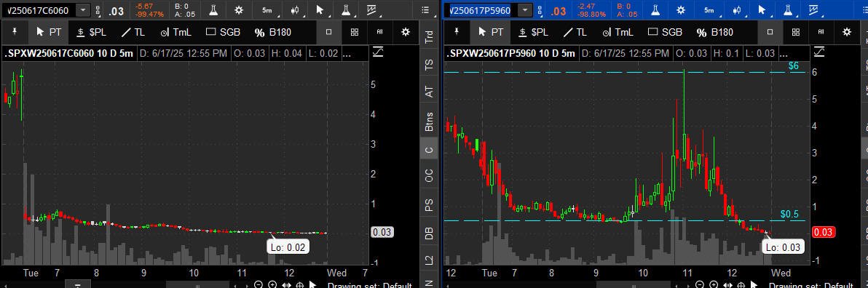Toggle the pin on left drawing toolbar
Image resolution: width=868 pixels, height=288 pixels.
15,32
